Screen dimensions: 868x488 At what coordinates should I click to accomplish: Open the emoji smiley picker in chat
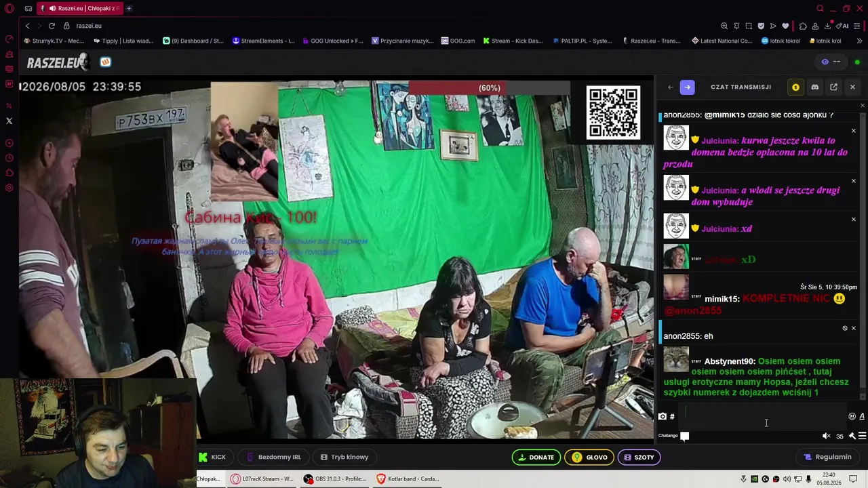(x=852, y=416)
